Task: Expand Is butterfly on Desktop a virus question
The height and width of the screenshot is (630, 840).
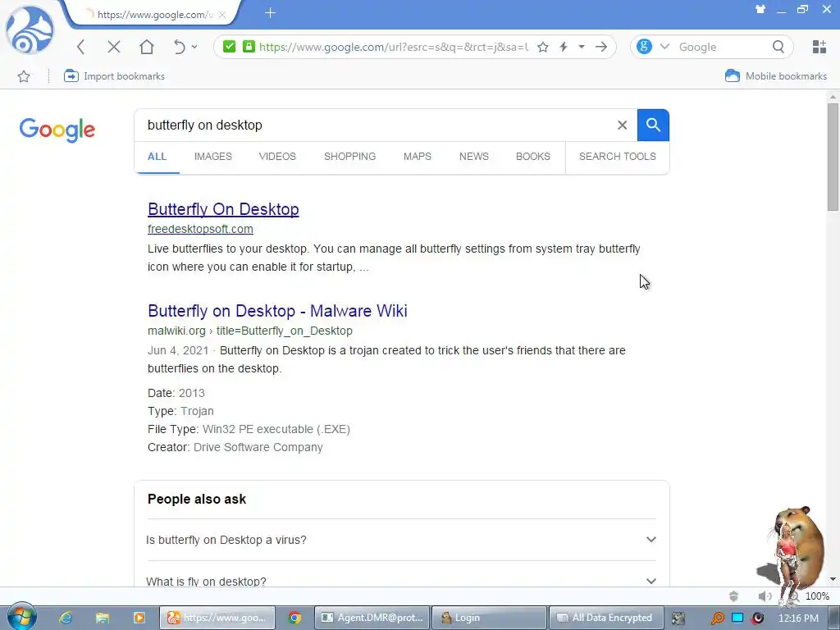Action: [401, 540]
